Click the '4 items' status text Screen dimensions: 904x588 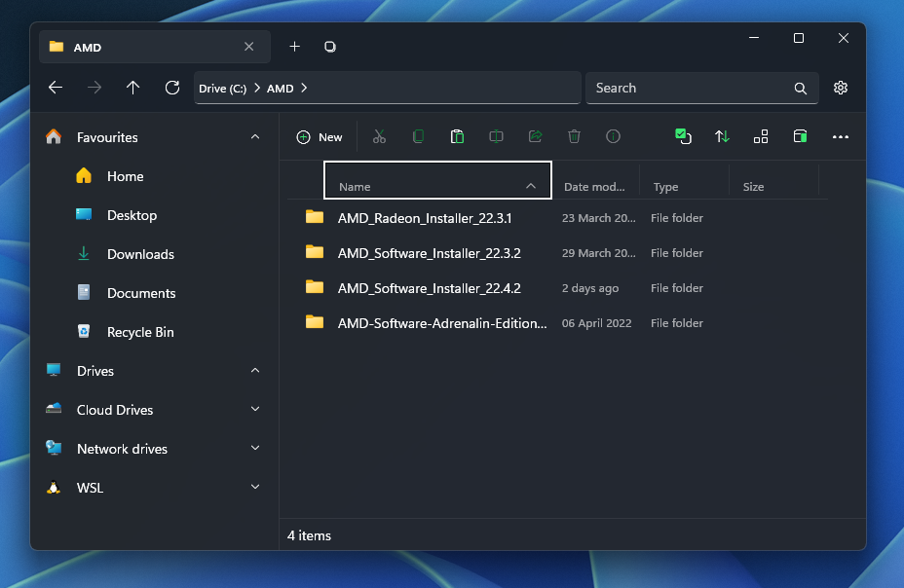tap(309, 535)
